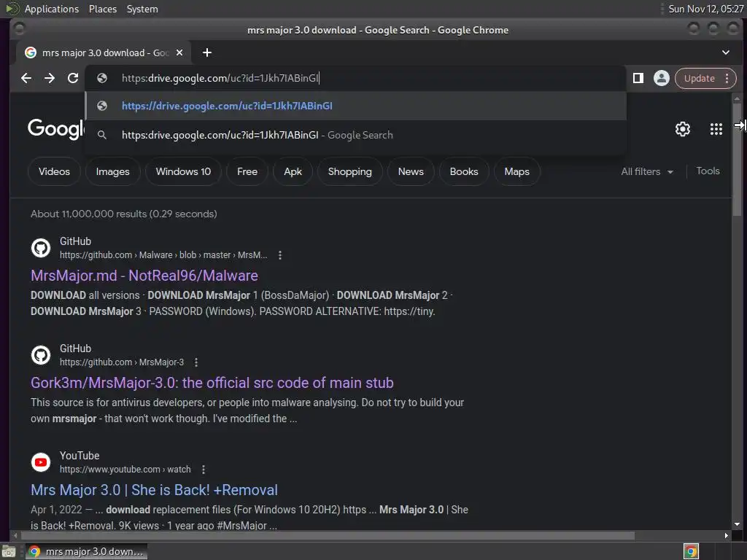Open the System menu

(142, 9)
